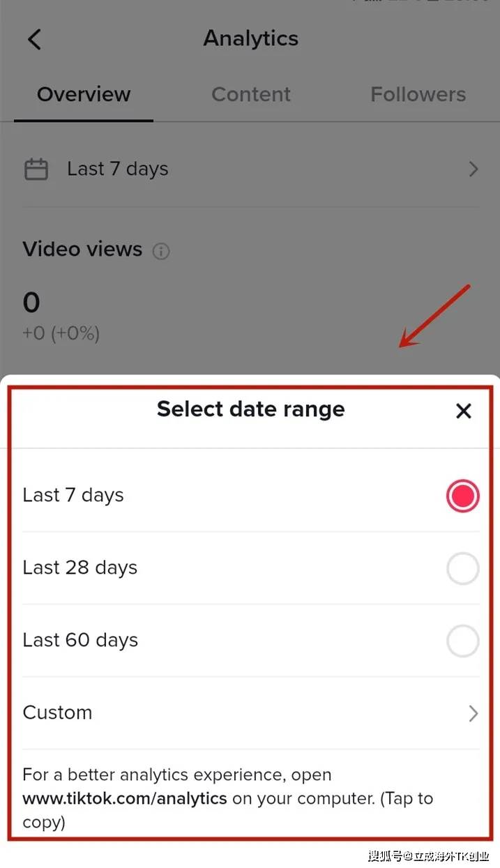
Task: Expand the Last 7 days date selector arrow
Action: click(x=474, y=169)
